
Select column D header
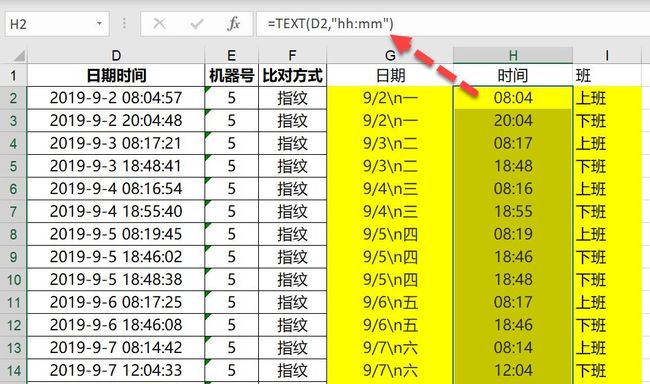(x=116, y=55)
